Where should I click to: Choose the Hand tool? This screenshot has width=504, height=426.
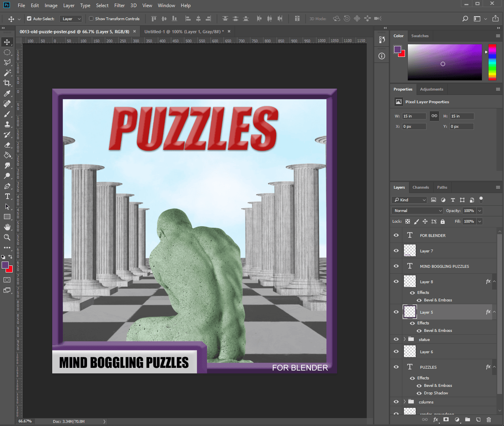[7, 227]
